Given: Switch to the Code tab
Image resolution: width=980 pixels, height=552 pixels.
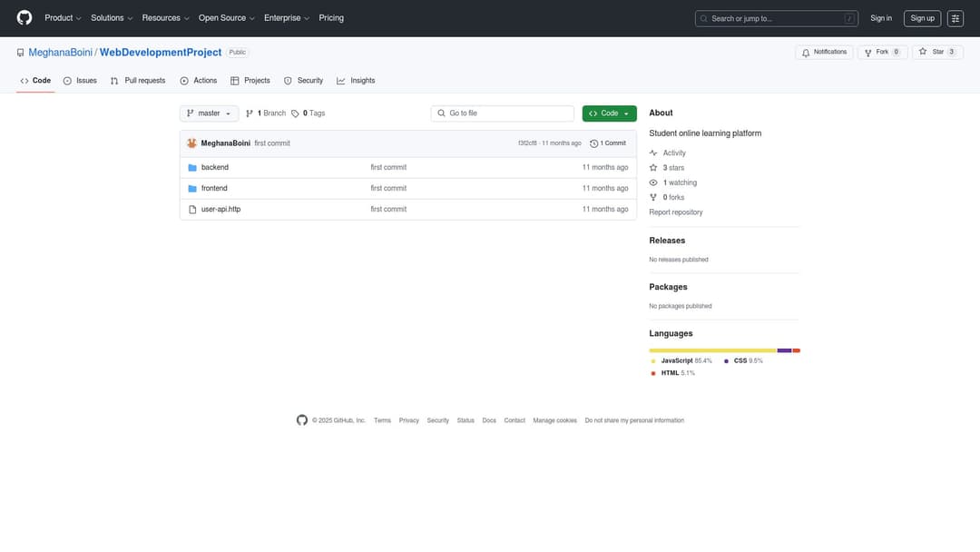Looking at the screenshot, I should tap(35, 81).
